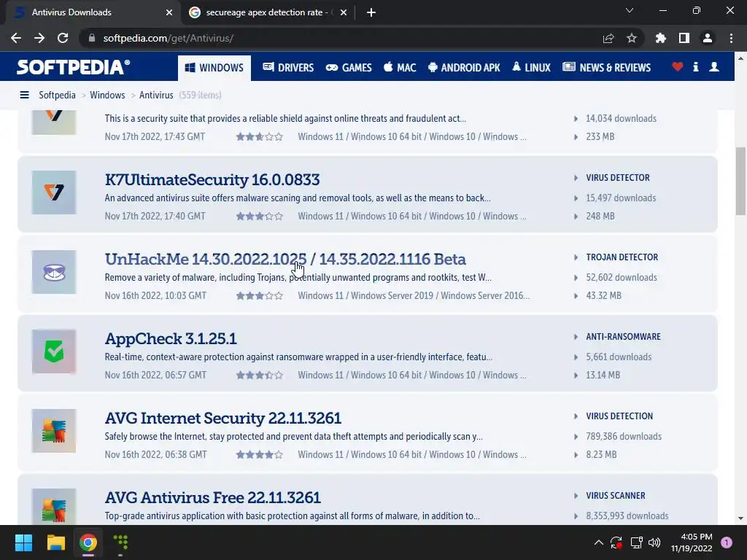Click the scrollbar down arrow
The width and height of the screenshot is (747, 560).
(740, 518)
